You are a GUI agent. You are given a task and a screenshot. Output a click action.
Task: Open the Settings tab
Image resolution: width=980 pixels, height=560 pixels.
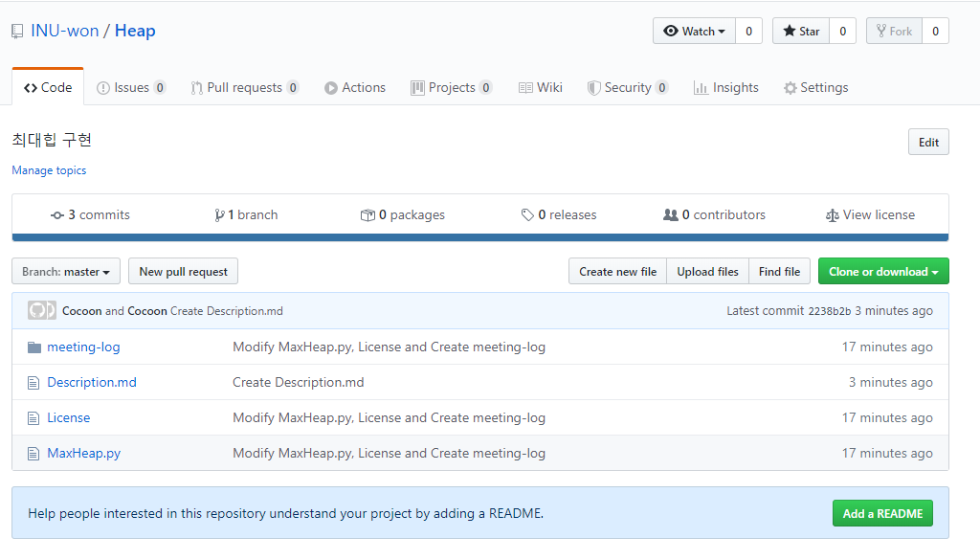click(816, 87)
